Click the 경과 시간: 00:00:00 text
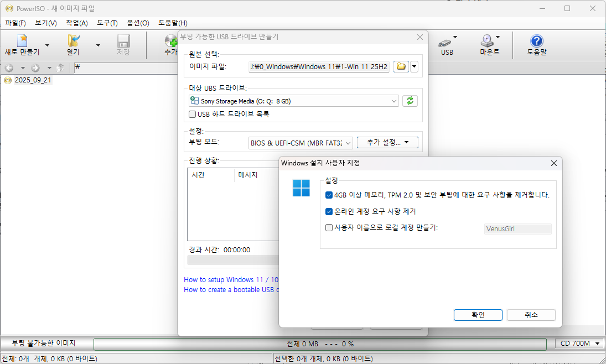Viewport: 606px width, 364px height. pyautogui.click(x=219, y=249)
